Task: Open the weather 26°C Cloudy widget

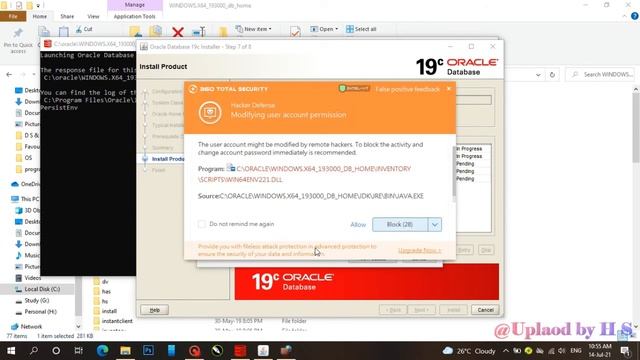Action: [x=469, y=351]
